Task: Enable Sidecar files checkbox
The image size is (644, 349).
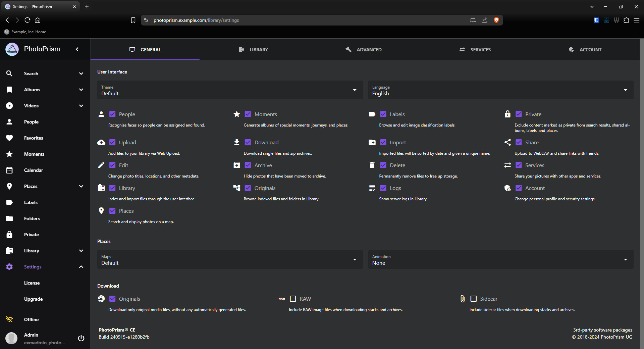Action: [473, 299]
